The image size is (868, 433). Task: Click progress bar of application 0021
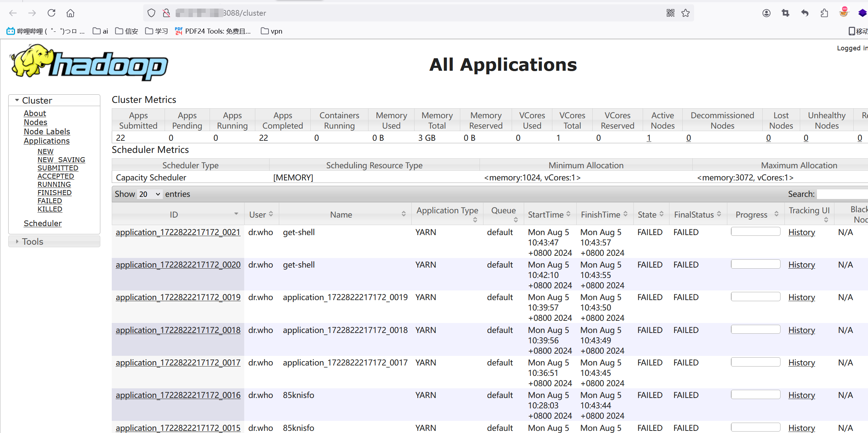(x=756, y=232)
